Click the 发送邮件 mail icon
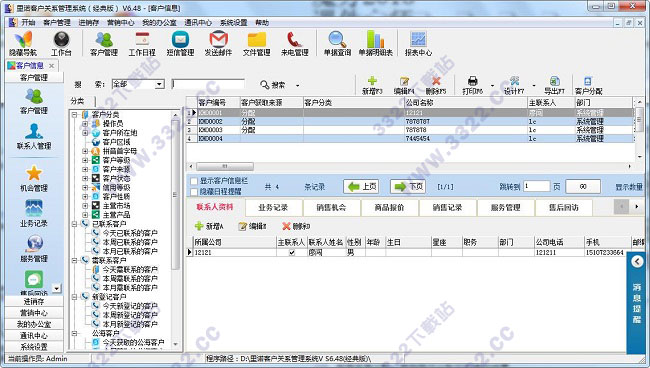 pyautogui.click(x=218, y=43)
